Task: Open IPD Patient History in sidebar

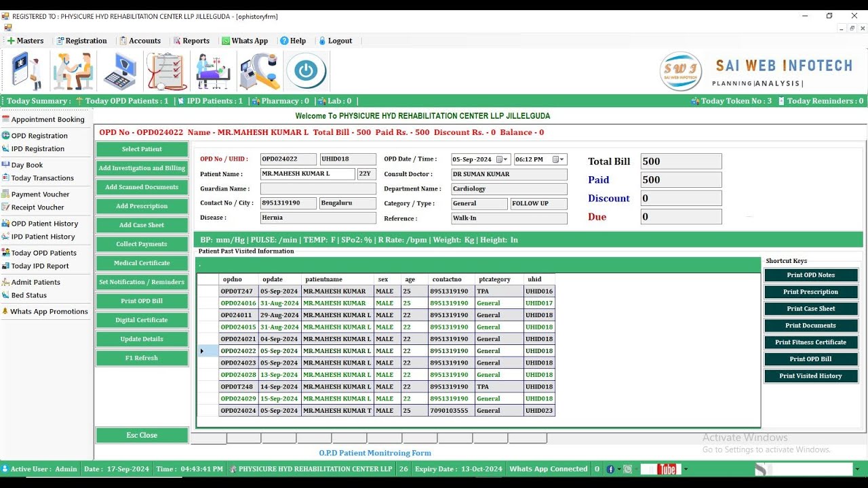Action: click(x=38, y=237)
